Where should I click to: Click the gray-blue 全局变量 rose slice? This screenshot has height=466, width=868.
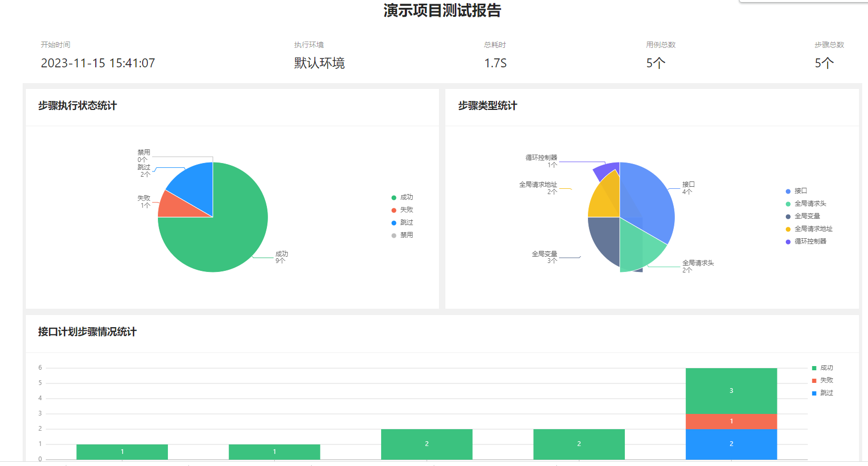605,237
